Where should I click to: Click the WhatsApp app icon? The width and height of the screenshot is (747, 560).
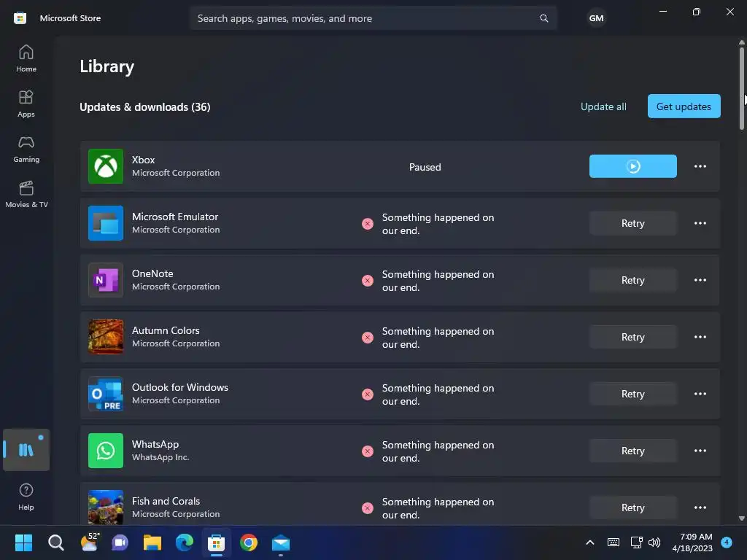106,451
